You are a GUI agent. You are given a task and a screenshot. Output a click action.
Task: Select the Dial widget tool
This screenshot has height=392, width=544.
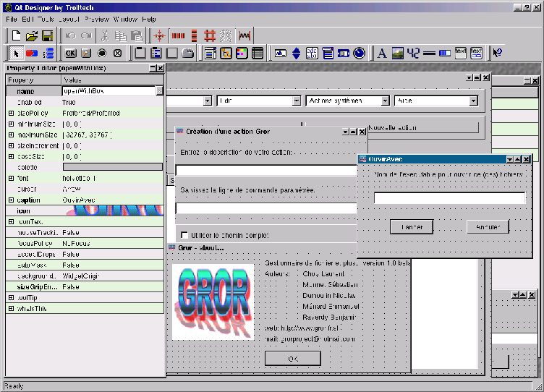[359, 53]
